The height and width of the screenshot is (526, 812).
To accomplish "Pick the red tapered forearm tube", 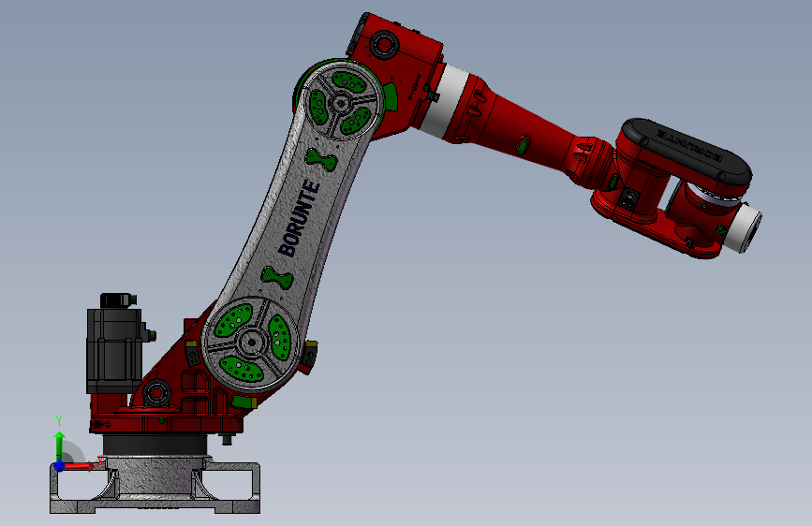I will pos(524,134).
